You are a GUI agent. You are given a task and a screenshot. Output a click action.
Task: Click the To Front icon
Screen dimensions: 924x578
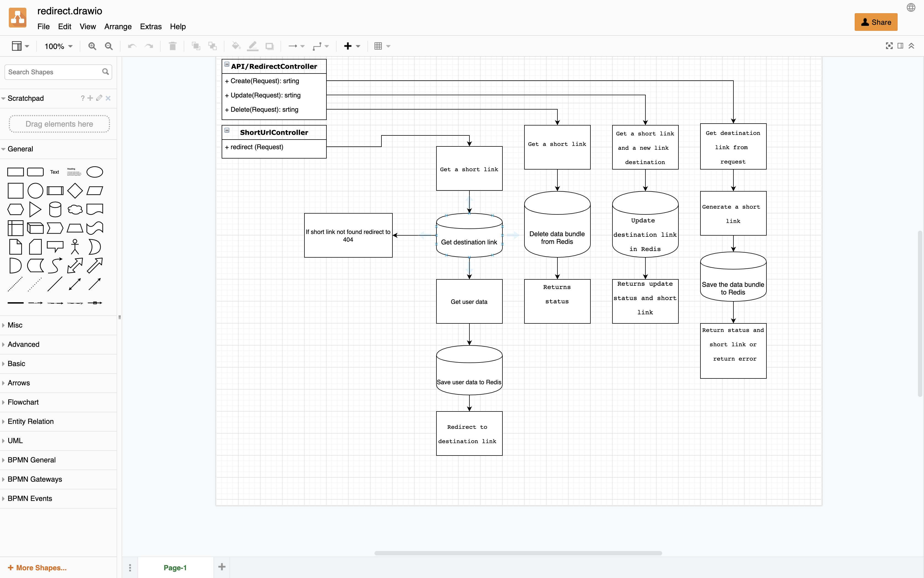pyautogui.click(x=196, y=46)
